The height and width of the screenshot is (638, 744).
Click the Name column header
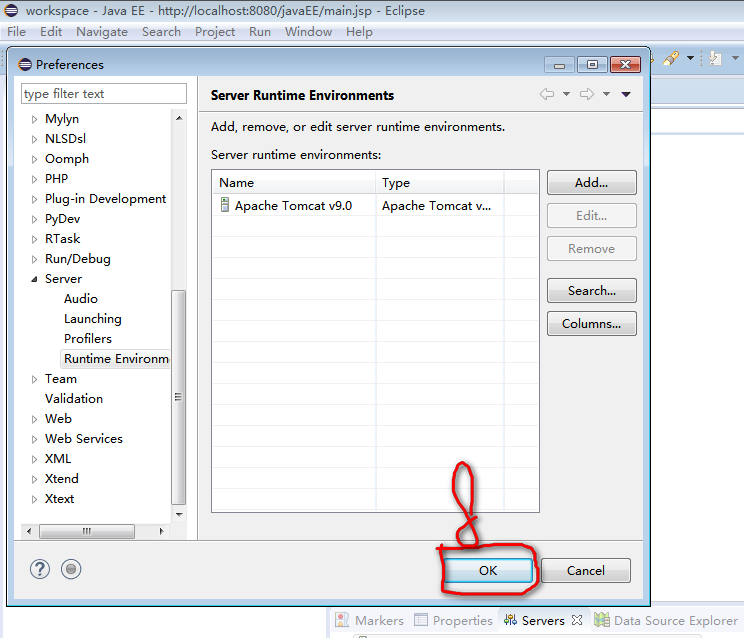[x=294, y=183]
